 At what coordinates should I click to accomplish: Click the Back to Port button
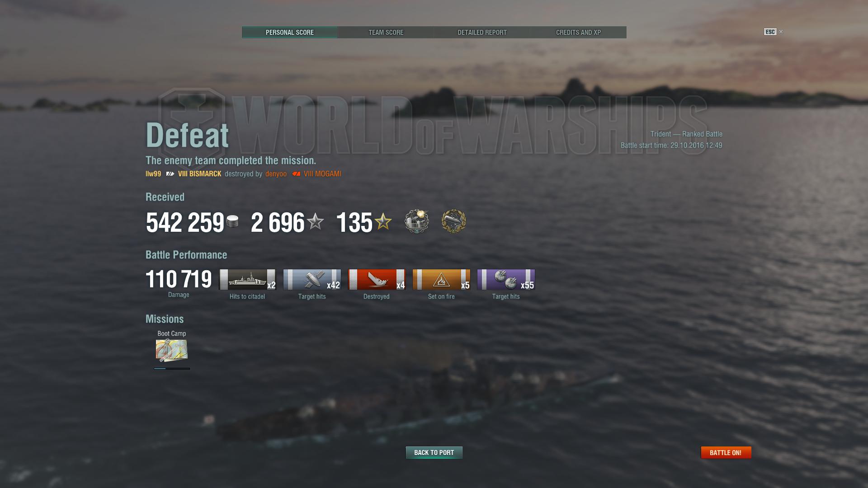[434, 452]
